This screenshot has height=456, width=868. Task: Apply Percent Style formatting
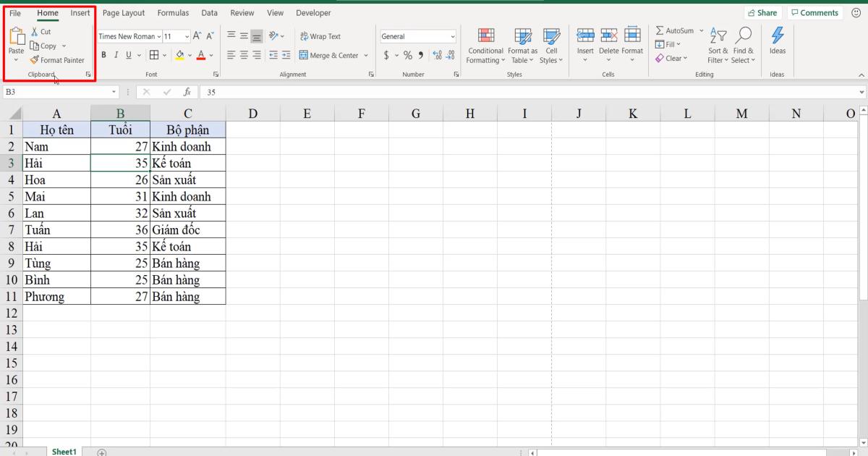pos(407,54)
